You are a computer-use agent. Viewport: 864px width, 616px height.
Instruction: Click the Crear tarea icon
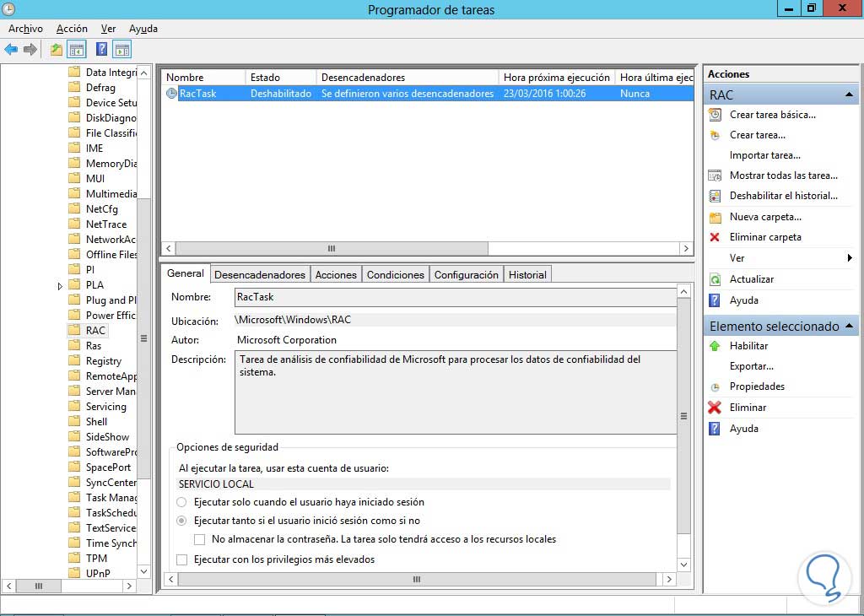pos(715,135)
